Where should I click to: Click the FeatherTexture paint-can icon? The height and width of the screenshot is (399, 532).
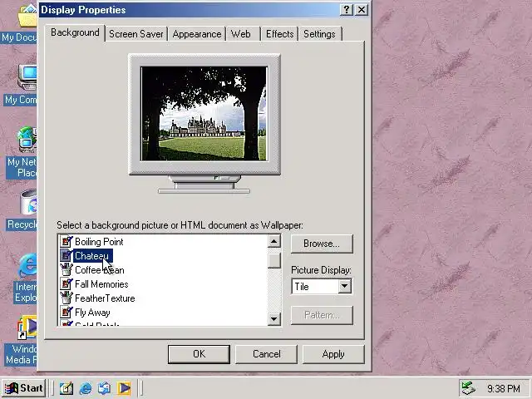click(66, 298)
